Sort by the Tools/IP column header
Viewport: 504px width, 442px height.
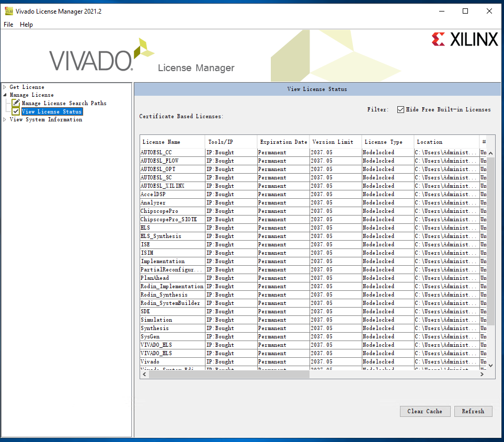tap(231, 142)
